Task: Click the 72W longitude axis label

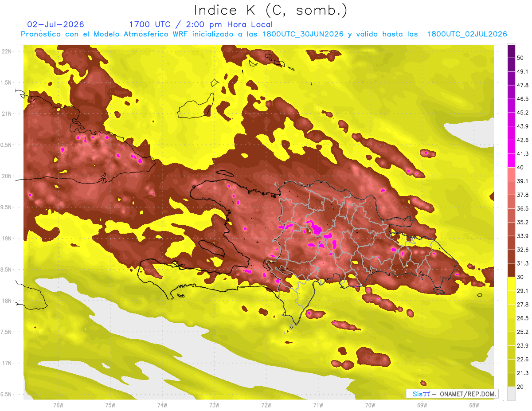Action: (x=266, y=405)
